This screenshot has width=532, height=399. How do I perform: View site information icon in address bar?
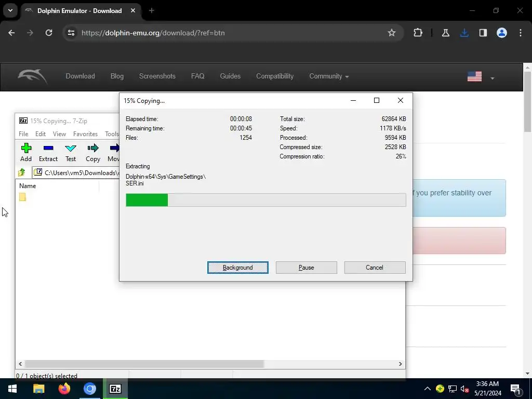(71, 33)
